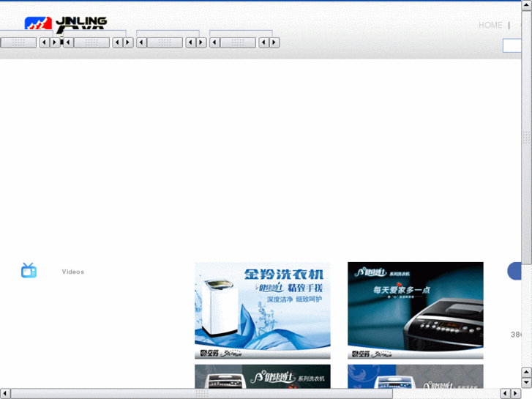Viewport: 532px width, 399px height.
Task: Open the bottom-right blue and gray washer thumbnail
Action: pos(416,376)
